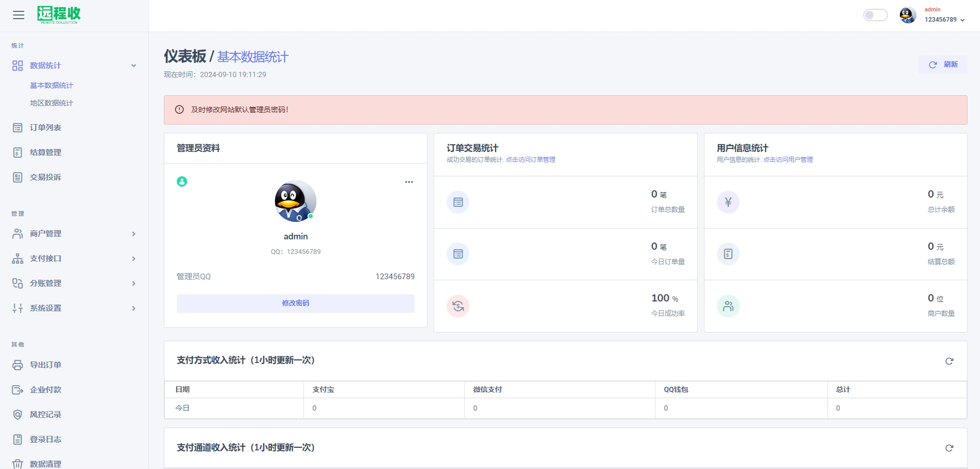Select the 导出订单 sidebar item
980x469 pixels.
click(45, 365)
